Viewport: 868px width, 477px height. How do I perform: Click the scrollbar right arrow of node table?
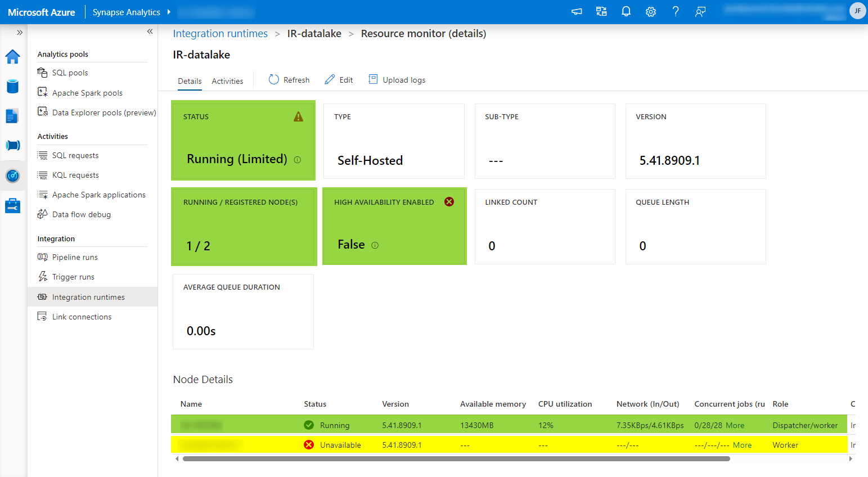tap(851, 459)
